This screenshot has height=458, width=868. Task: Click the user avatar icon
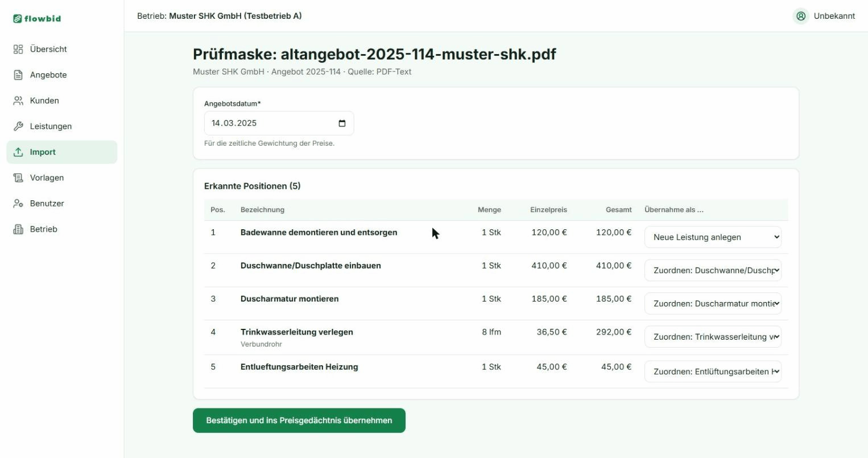pyautogui.click(x=801, y=16)
